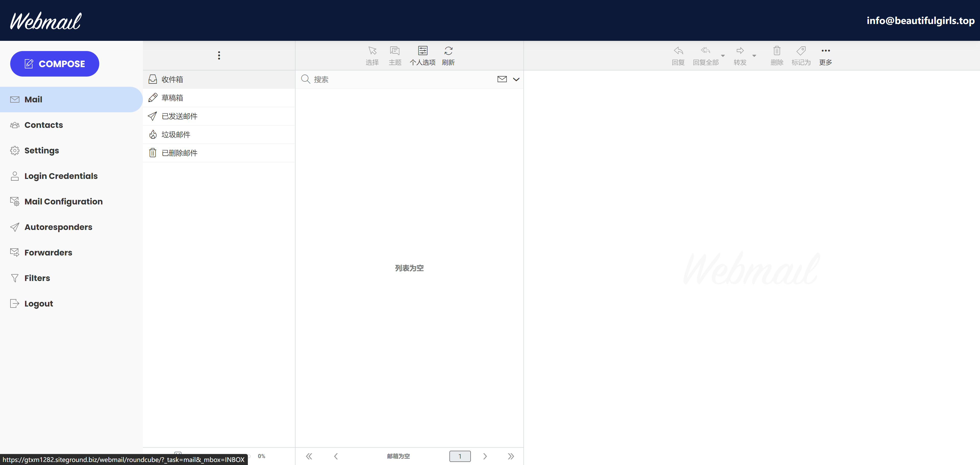This screenshot has height=465, width=980.
Task: Open the forward dropdown arrow
Action: click(755, 56)
